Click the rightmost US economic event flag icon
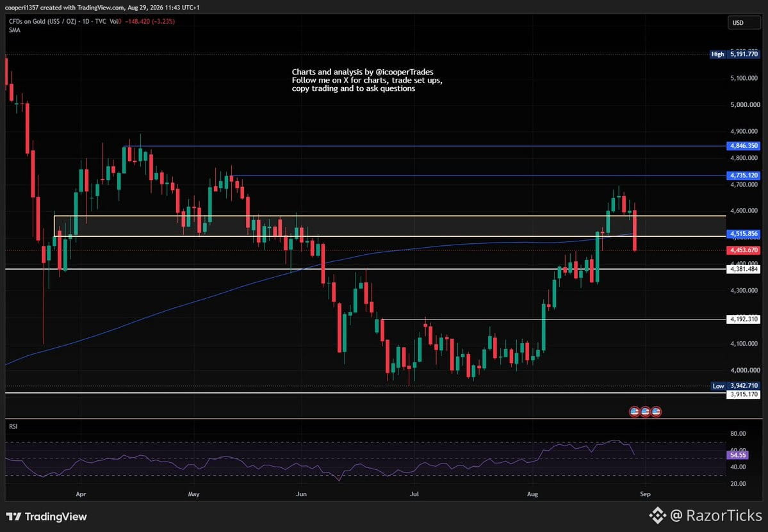The height and width of the screenshot is (532, 768). [657, 412]
